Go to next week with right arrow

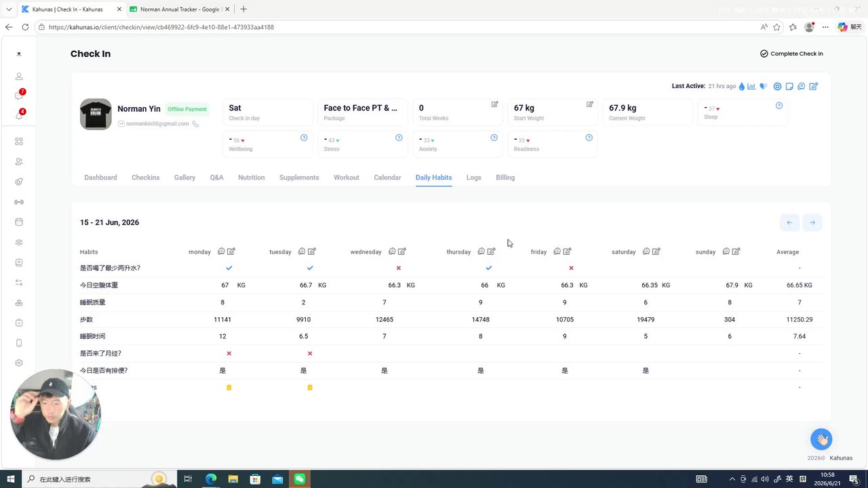[x=812, y=222]
